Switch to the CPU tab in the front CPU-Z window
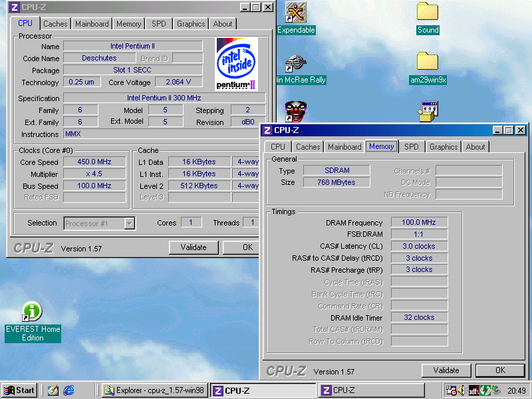 pyautogui.click(x=277, y=147)
